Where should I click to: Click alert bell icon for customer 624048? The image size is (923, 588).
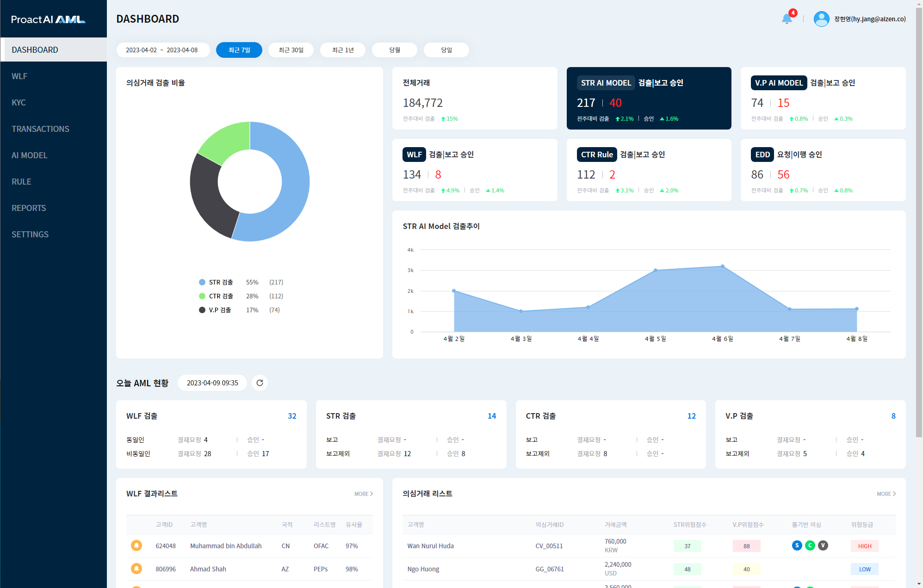coord(136,545)
